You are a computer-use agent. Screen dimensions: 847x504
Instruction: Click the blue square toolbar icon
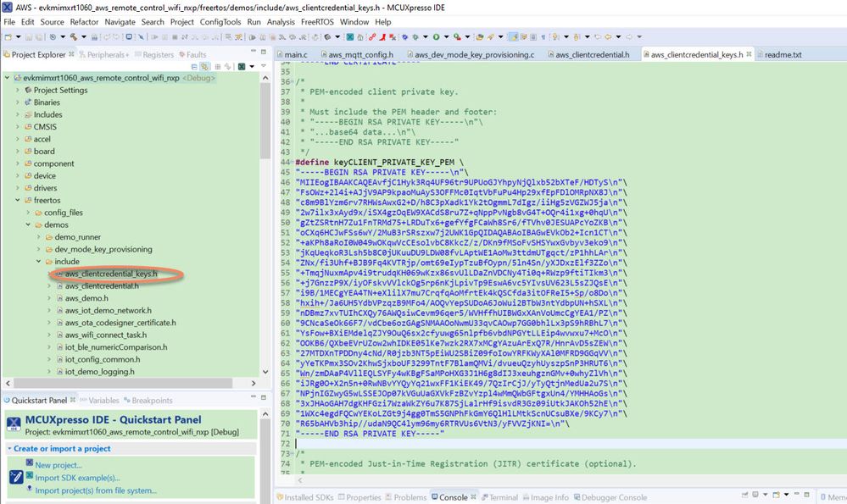129,36
